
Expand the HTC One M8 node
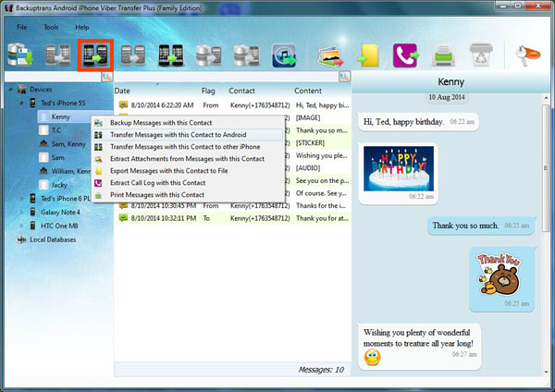coord(21,226)
